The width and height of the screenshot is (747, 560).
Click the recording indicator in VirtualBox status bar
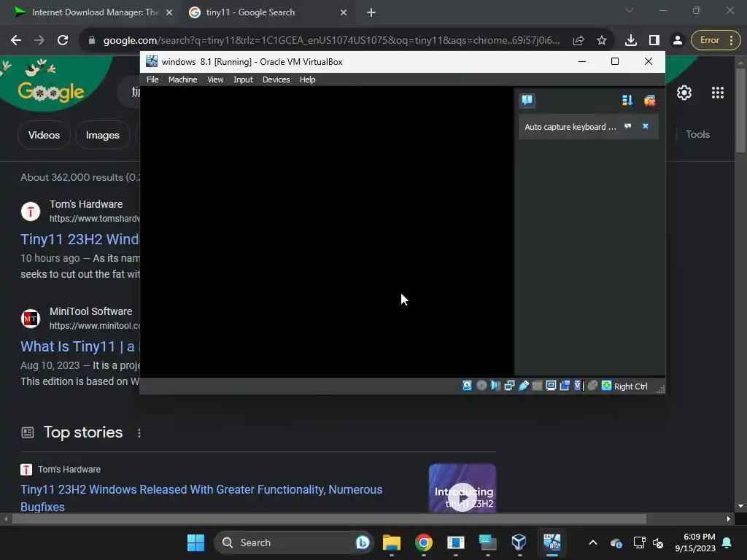coord(565,386)
